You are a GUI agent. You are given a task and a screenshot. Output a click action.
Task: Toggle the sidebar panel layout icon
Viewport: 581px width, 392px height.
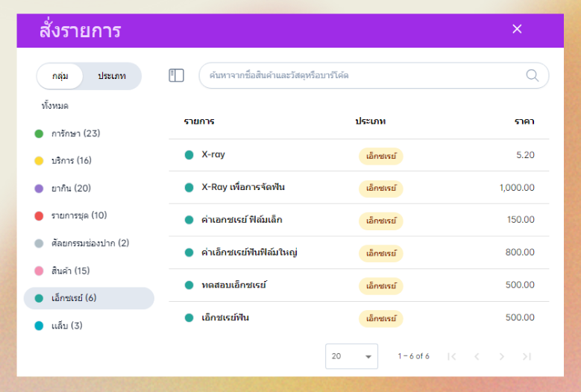pos(176,75)
